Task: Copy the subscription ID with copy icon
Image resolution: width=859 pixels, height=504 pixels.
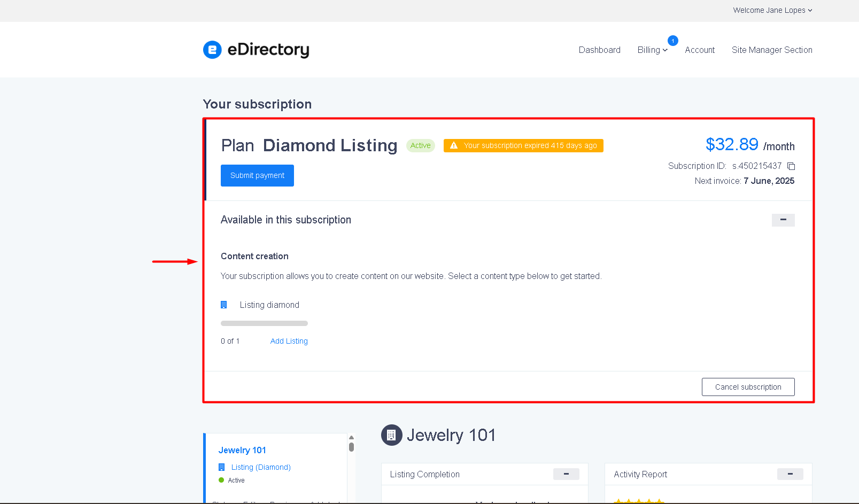Action: pyautogui.click(x=791, y=166)
